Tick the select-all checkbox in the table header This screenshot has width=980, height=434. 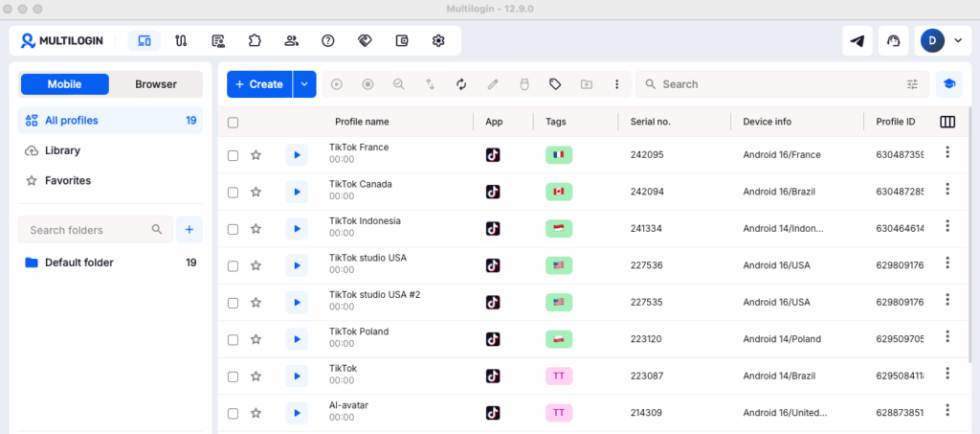[233, 123]
